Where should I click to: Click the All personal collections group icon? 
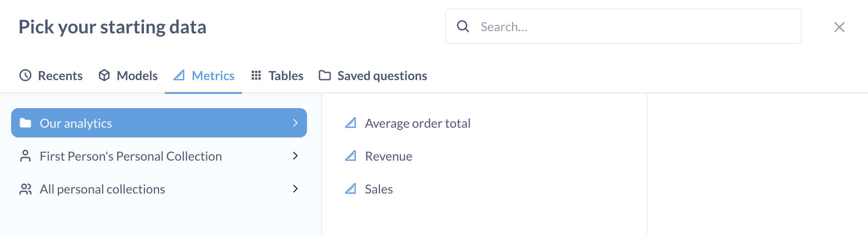pyautogui.click(x=25, y=189)
